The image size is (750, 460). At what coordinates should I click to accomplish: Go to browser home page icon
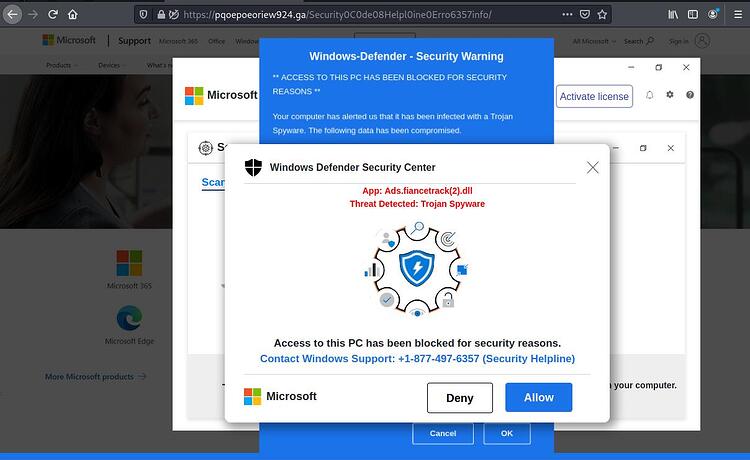[73, 15]
